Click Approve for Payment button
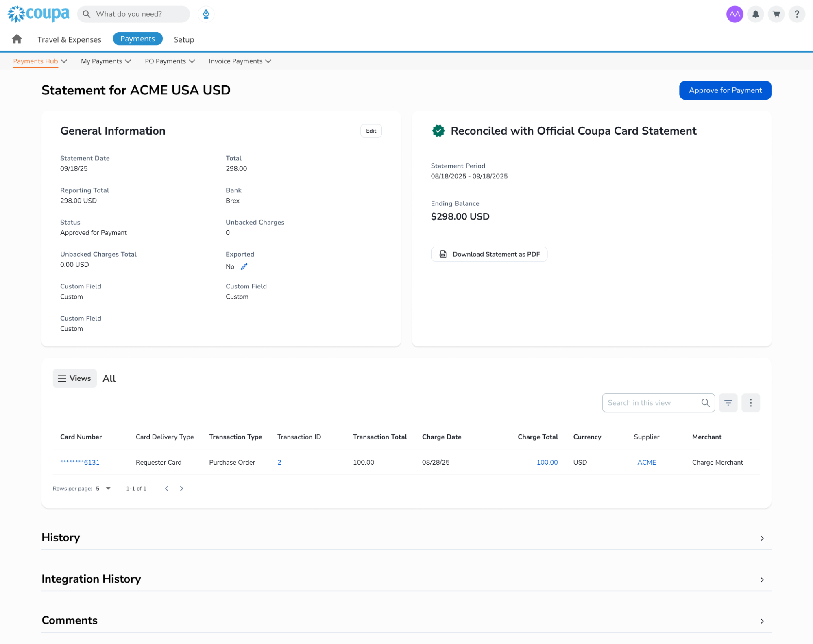The image size is (813, 644). pyautogui.click(x=725, y=90)
